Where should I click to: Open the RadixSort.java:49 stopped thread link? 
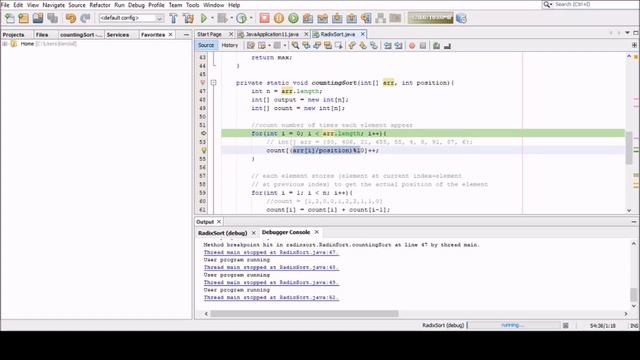[271, 282]
